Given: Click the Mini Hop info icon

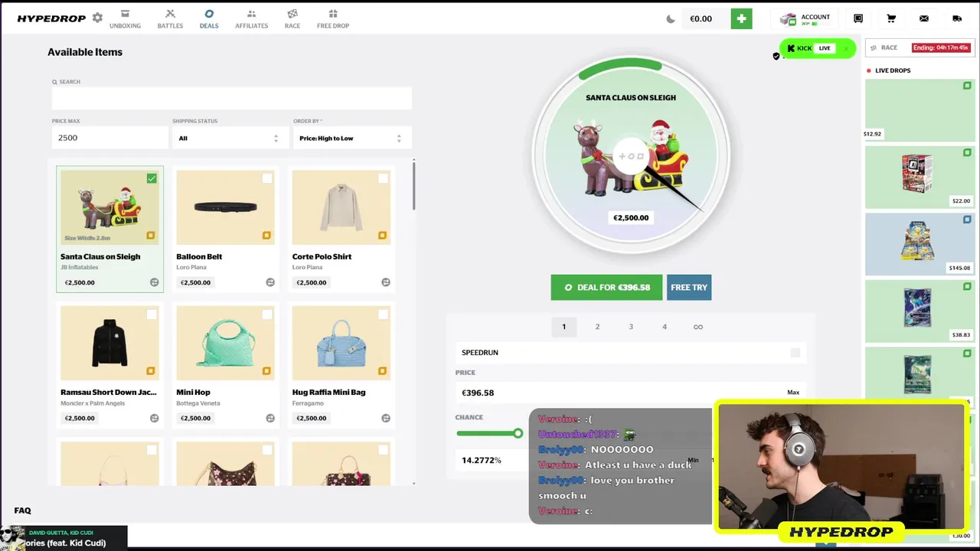Looking at the screenshot, I should (270, 418).
